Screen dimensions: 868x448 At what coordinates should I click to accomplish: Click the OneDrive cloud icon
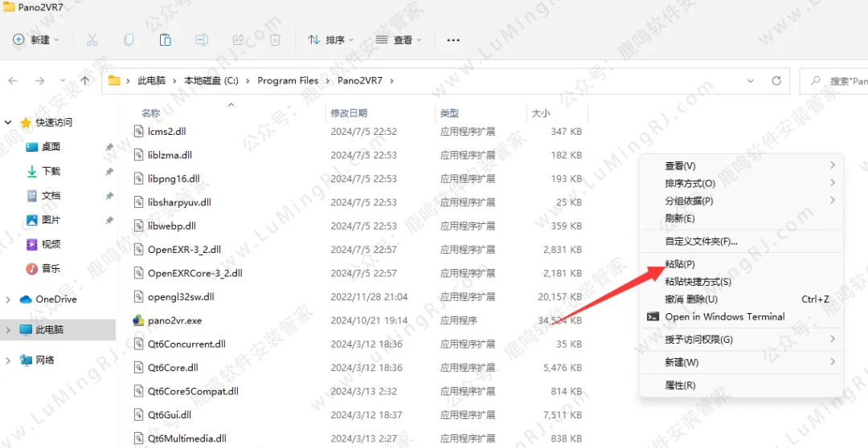(26, 299)
